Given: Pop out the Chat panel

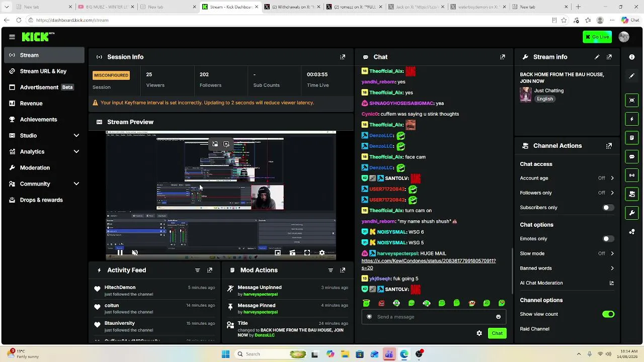Looking at the screenshot, I should point(502,57).
